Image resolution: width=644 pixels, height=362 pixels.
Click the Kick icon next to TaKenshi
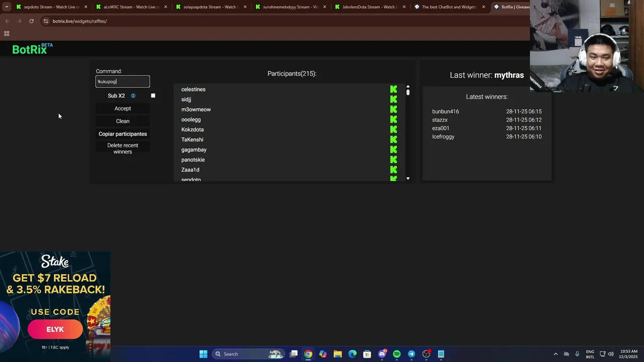[x=393, y=140]
